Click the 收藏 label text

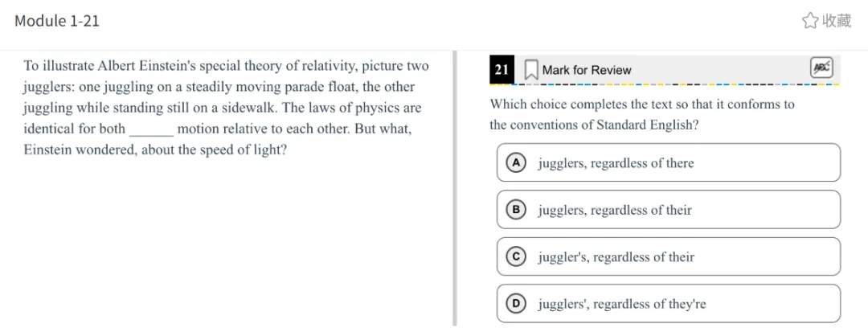click(837, 21)
